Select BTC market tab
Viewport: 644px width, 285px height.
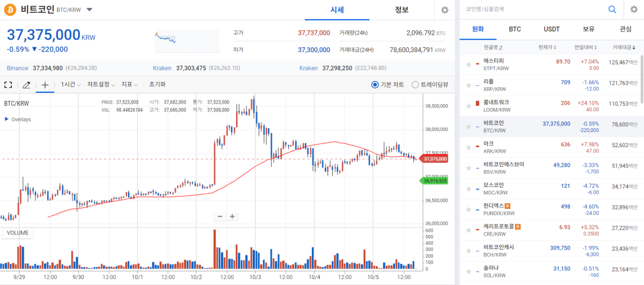point(515,29)
